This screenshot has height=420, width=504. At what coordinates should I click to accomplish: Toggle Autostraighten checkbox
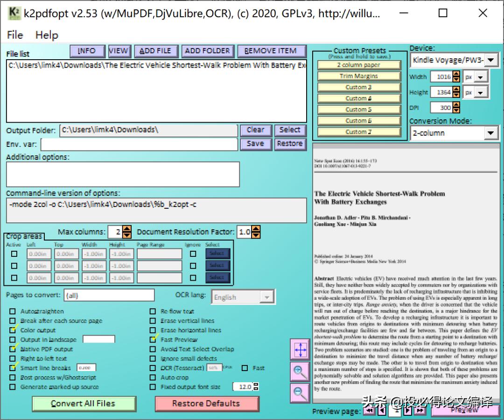(x=13, y=311)
